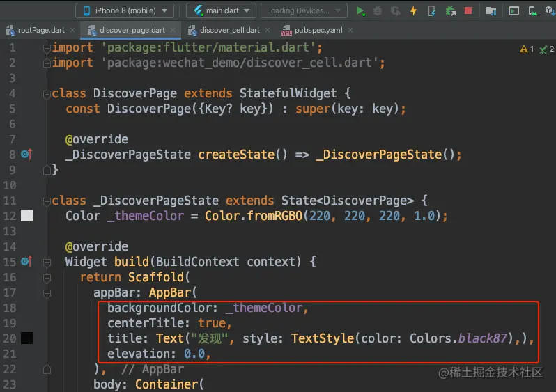Click 'package:wechat_demo/discover_cell.dart' import string
This screenshot has width=556, height=392.
[x=240, y=63]
